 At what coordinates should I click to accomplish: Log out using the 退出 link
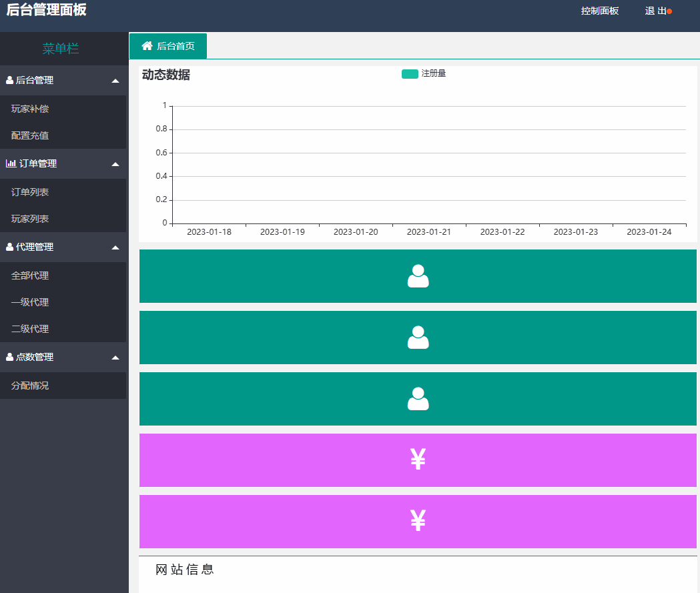click(x=655, y=11)
